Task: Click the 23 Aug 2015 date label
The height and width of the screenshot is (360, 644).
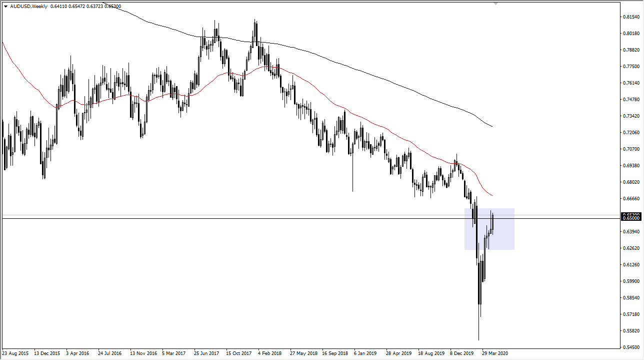Action: click(x=15, y=353)
